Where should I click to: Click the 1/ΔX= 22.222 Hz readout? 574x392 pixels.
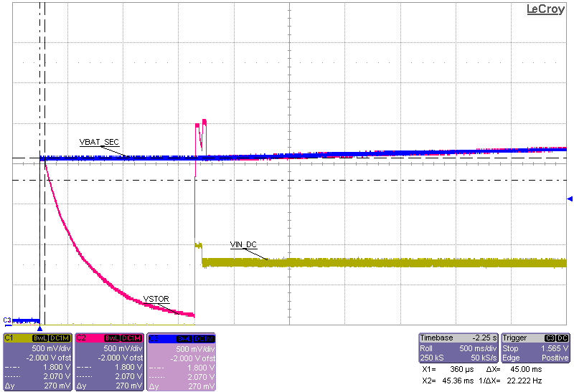point(510,381)
